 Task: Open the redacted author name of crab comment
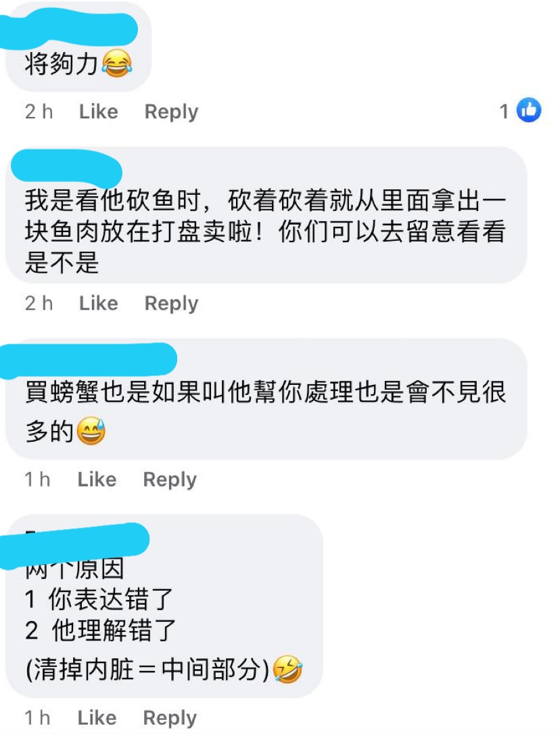tap(87, 361)
